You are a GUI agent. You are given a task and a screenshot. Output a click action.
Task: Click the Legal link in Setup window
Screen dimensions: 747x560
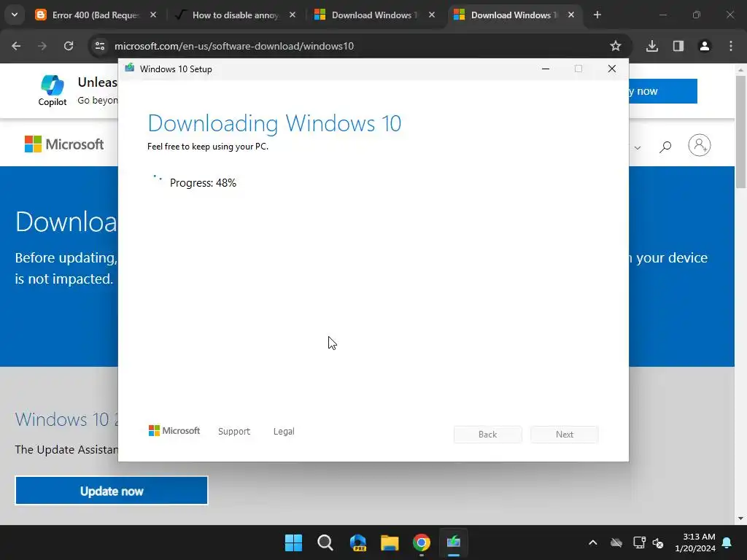284,431
